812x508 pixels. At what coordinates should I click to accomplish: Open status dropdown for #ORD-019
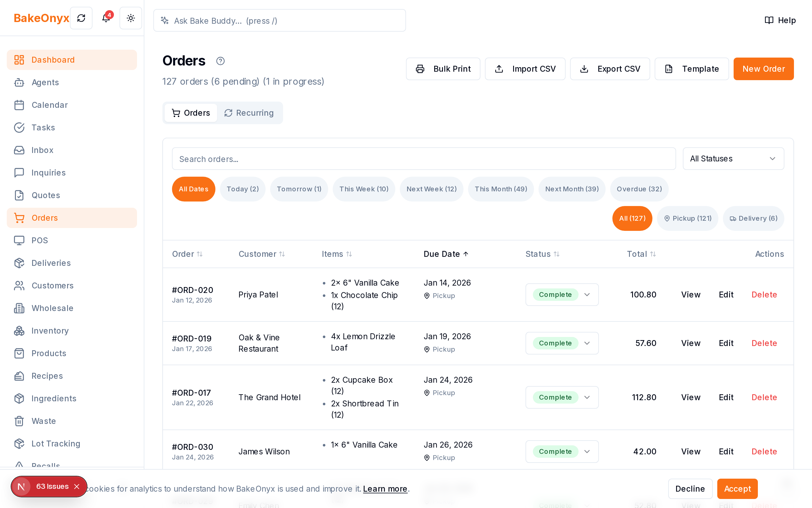click(x=562, y=343)
